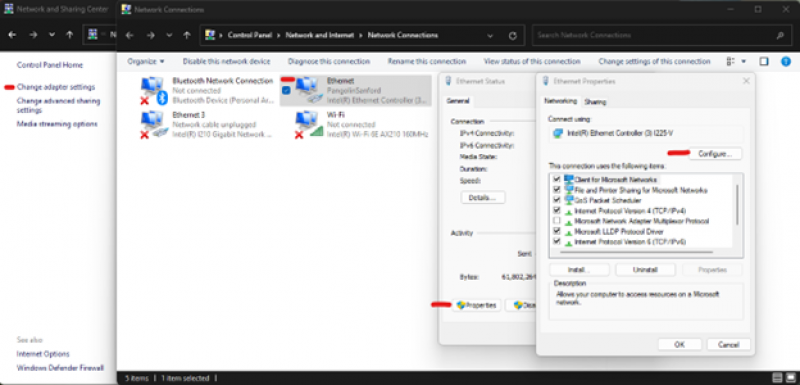
Task: Open the Organize dropdown menu
Action: (146, 61)
